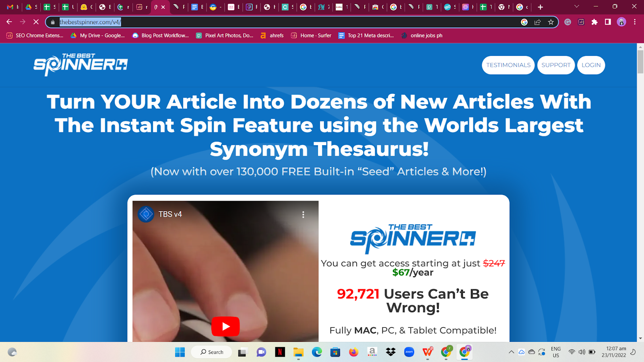The image size is (644, 362).
Task: Open the Chrome profile avatar
Action: pyautogui.click(x=621, y=22)
